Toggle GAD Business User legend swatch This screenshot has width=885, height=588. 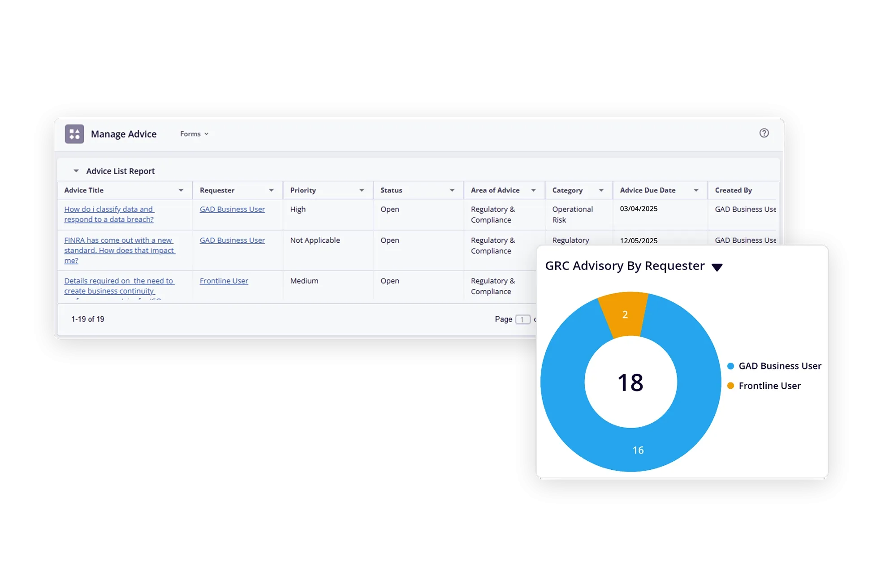click(730, 366)
